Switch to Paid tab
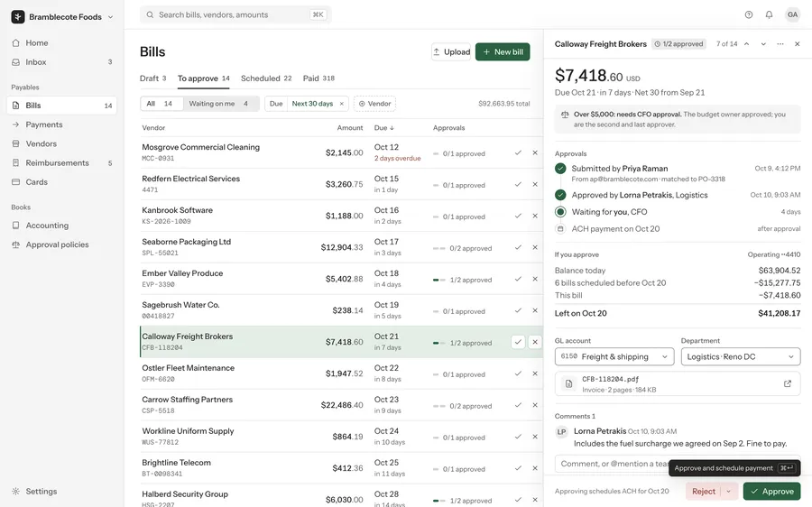Screen dimensions: 812x507 (318, 78)
